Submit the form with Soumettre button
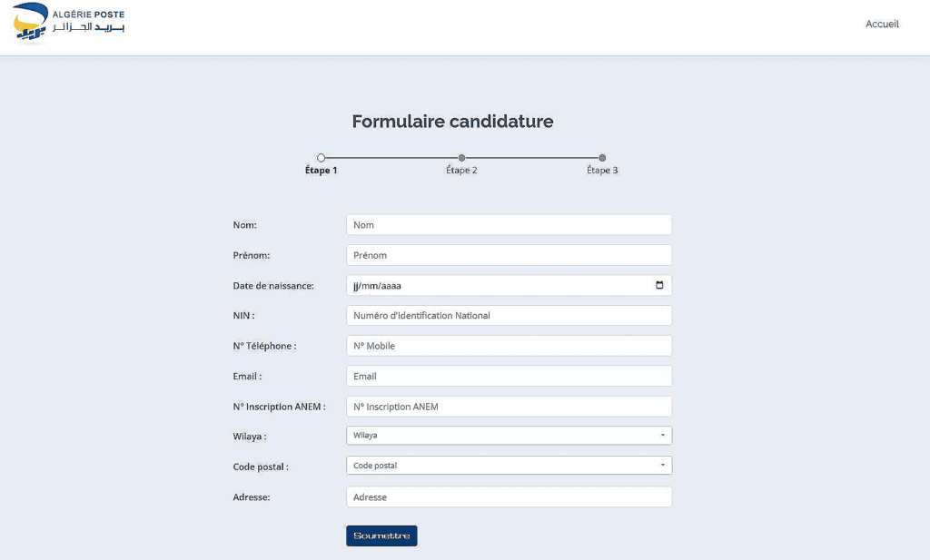Image resolution: width=930 pixels, height=560 pixels. (381, 535)
